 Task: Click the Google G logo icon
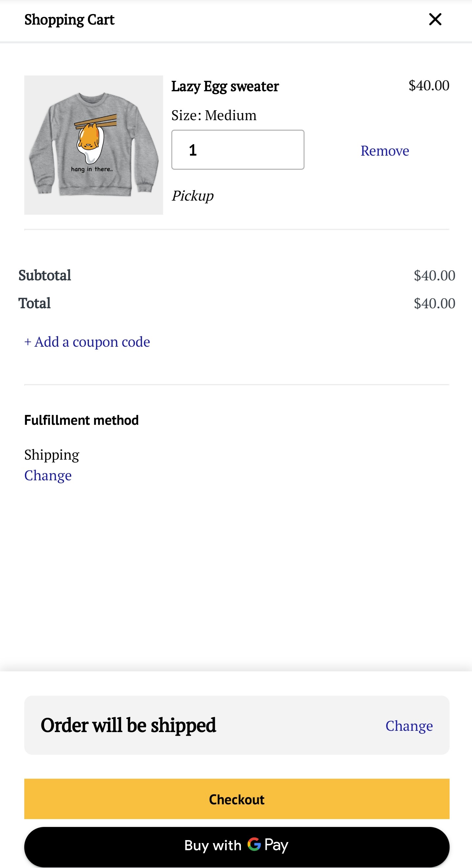tap(254, 844)
